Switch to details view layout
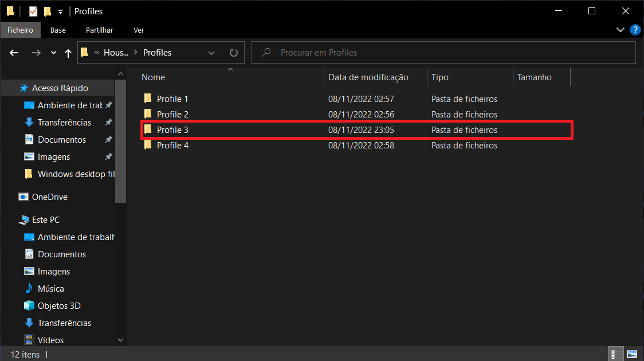644x361 pixels. click(614, 354)
